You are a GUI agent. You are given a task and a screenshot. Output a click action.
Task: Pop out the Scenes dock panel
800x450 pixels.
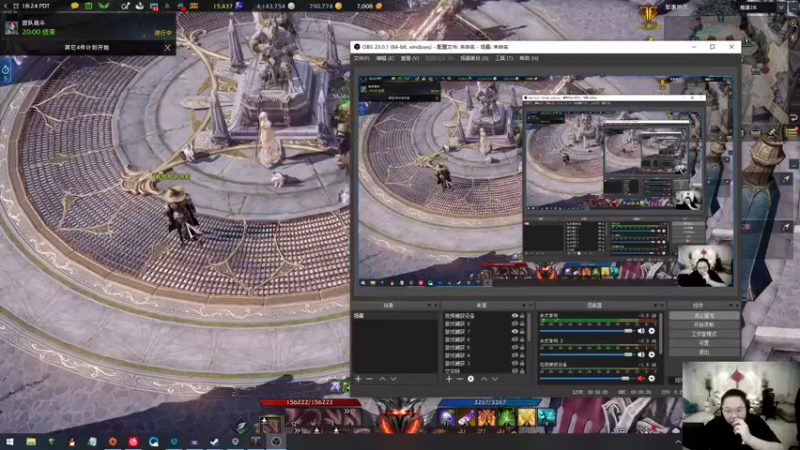point(429,305)
